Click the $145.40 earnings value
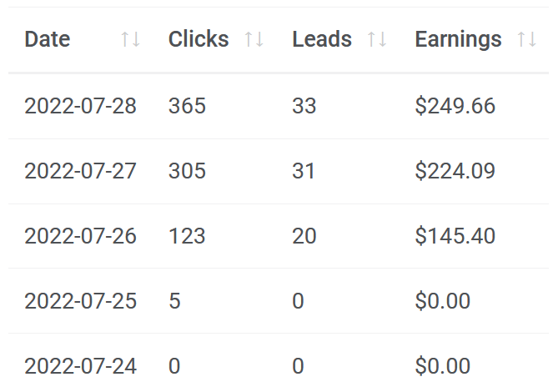This screenshot has height=392, width=553. (455, 236)
